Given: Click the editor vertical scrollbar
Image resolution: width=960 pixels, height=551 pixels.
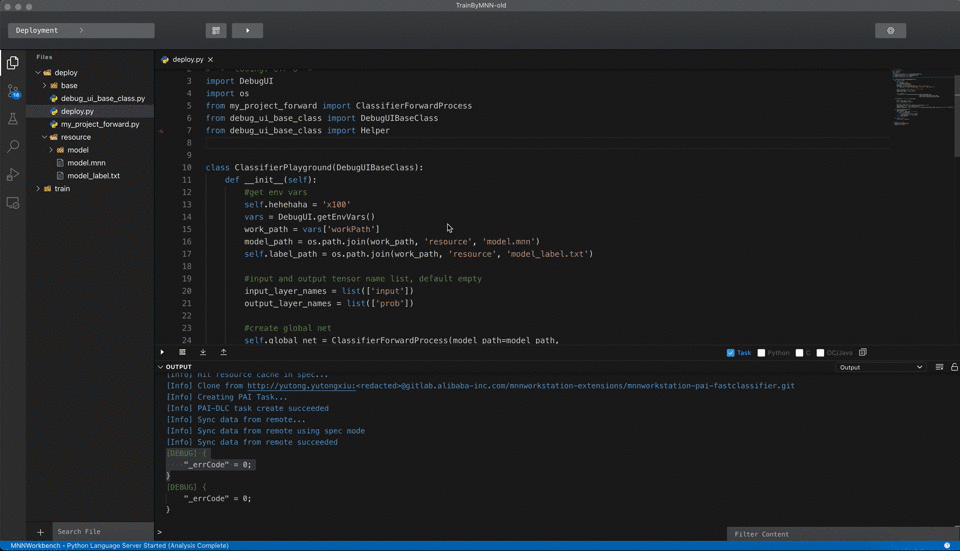Looking at the screenshot, I should (x=956, y=115).
